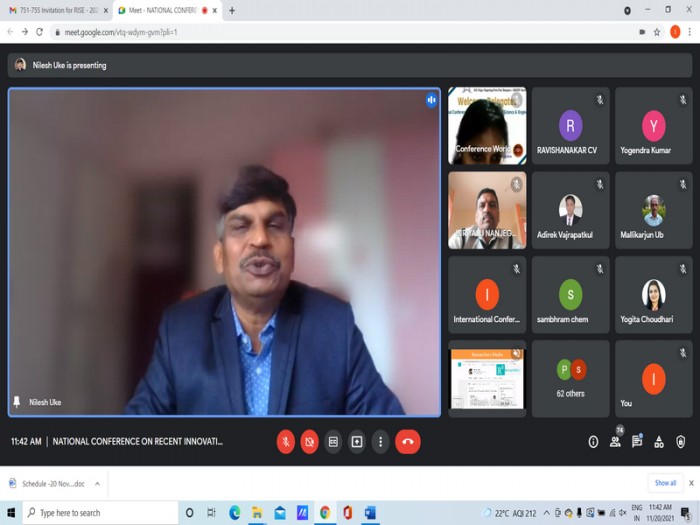The height and width of the screenshot is (525, 700).
Task: Toggle the camera off button
Action: tap(309, 442)
